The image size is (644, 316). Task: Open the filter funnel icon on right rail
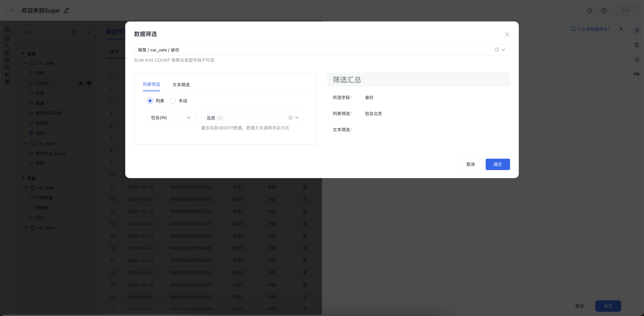coord(637,31)
